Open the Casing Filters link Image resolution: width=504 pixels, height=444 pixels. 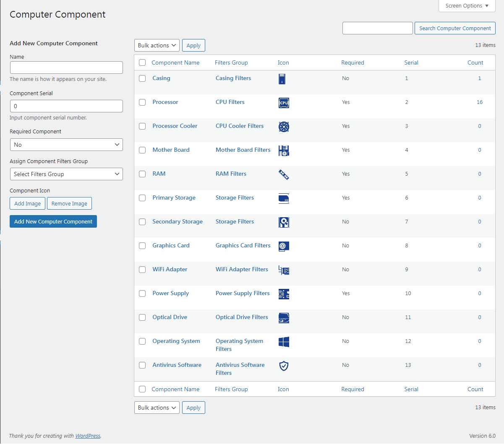[x=233, y=78]
